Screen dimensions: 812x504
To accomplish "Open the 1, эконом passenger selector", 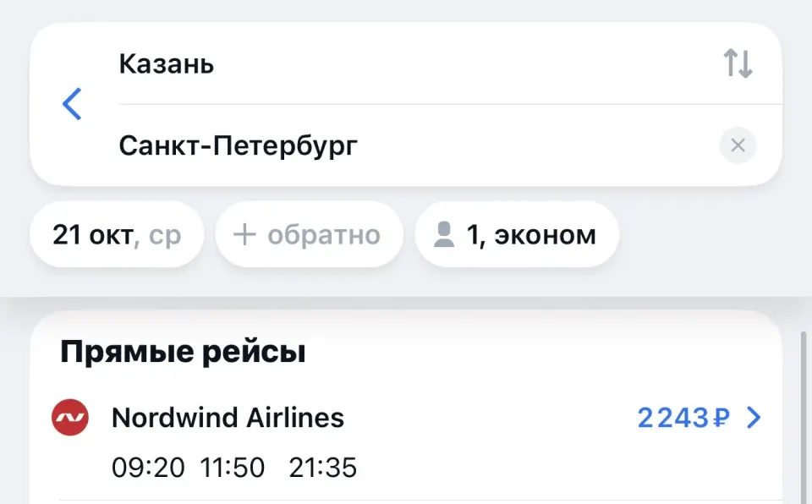I will [x=517, y=234].
